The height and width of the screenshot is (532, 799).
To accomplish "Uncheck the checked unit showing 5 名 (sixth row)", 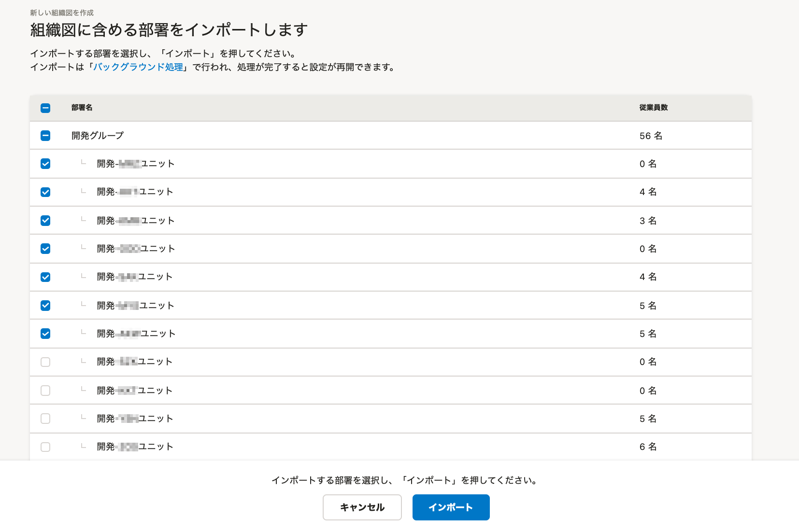I will [x=45, y=305].
